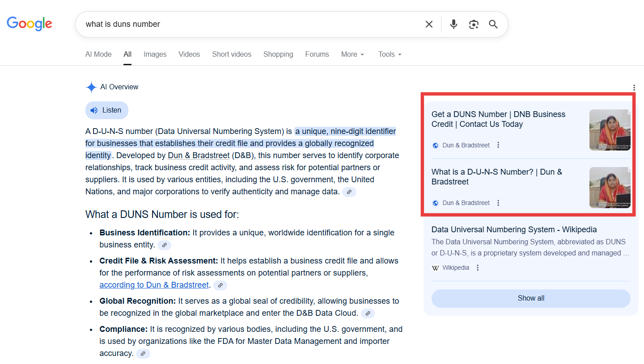Click the Show all sources button
Image resolution: width=644 pixels, height=364 pixels.
click(x=530, y=298)
